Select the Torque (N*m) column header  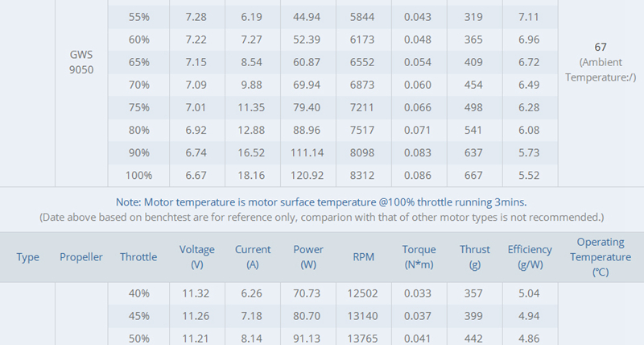pyautogui.click(x=419, y=257)
